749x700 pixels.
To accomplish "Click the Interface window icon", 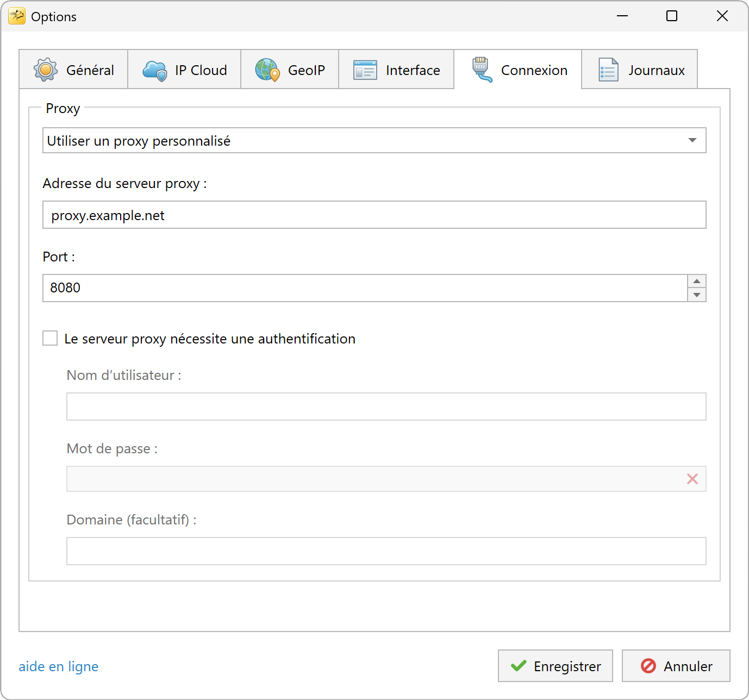I will [x=365, y=70].
